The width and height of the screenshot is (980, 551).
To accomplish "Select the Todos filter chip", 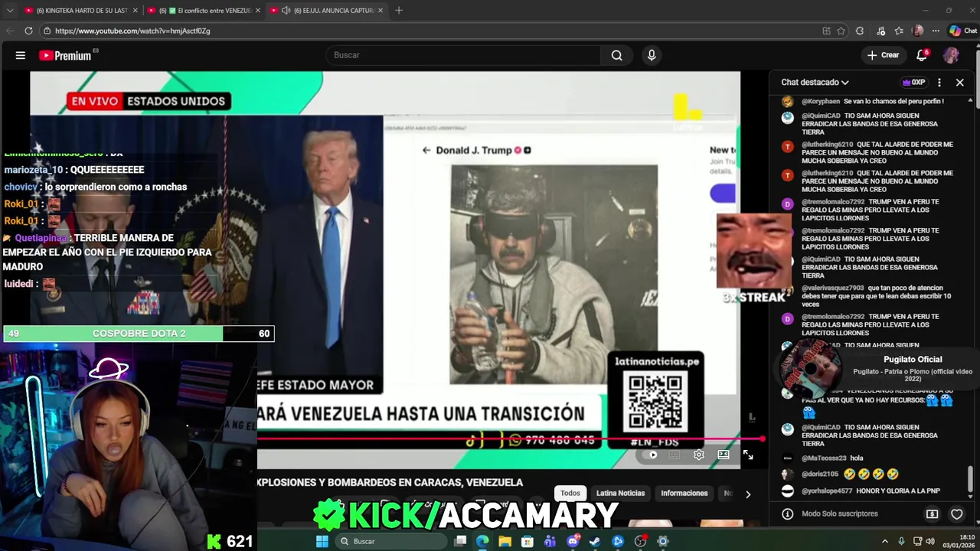I will [x=570, y=494].
